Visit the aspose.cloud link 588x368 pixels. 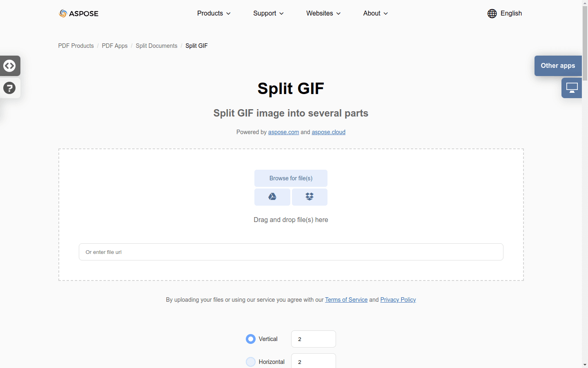(x=328, y=132)
